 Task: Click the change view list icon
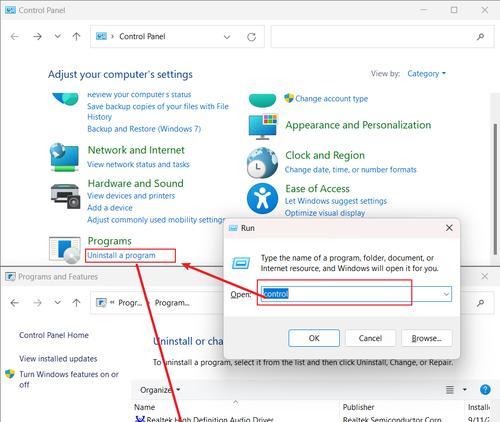click(450, 389)
